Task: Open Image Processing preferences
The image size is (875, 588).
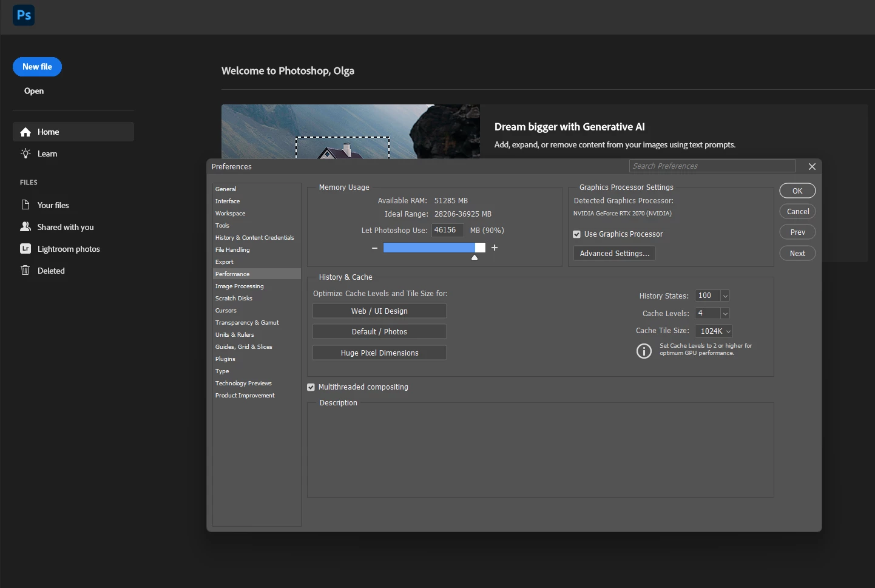Action: [x=257, y=286]
